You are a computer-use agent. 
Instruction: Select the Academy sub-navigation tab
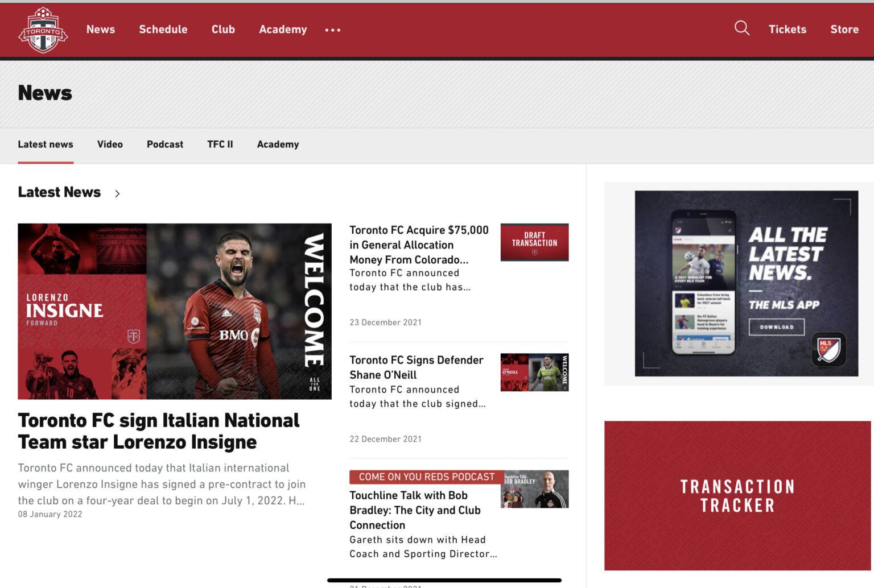pyautogui.click(x=278, y=144)
